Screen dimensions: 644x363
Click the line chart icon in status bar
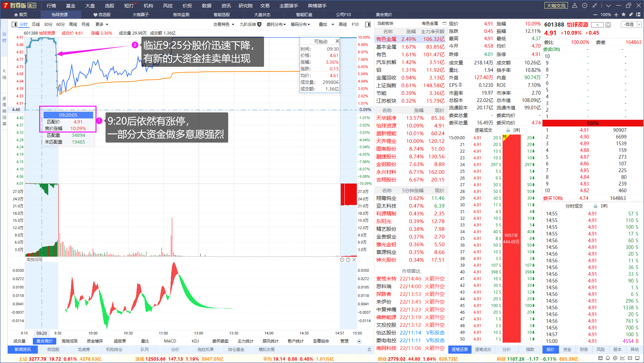(x=623, y=359)
